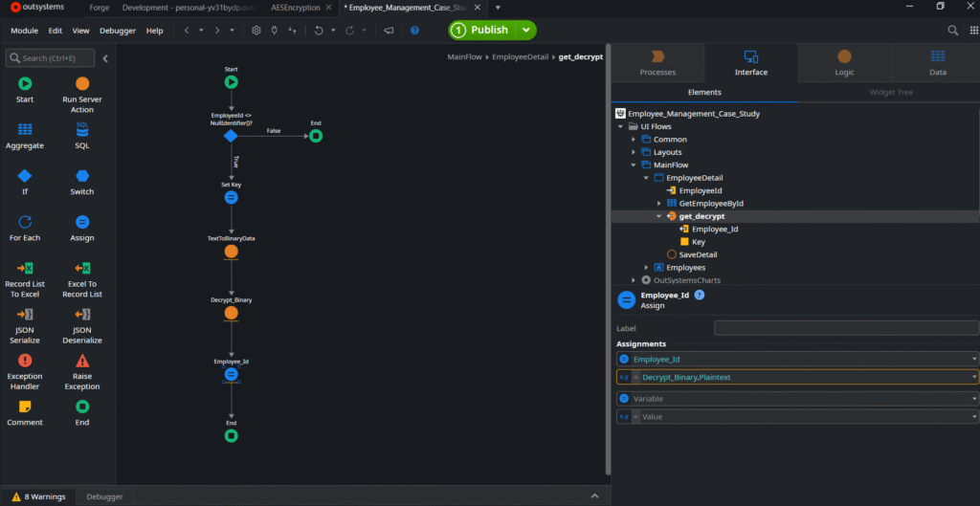This screenshot has height=506, width=980.
Task: Open the Debugger menu
Action: click(118, 31)
